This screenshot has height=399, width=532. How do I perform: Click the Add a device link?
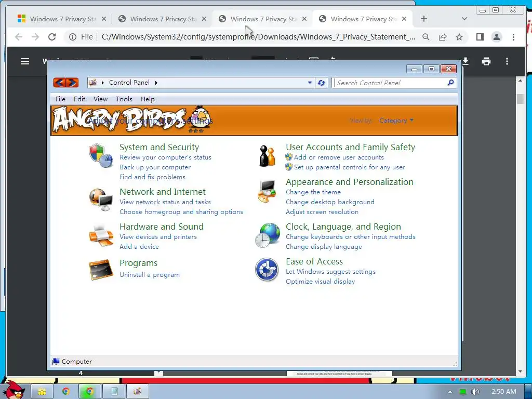coord(139,247)
